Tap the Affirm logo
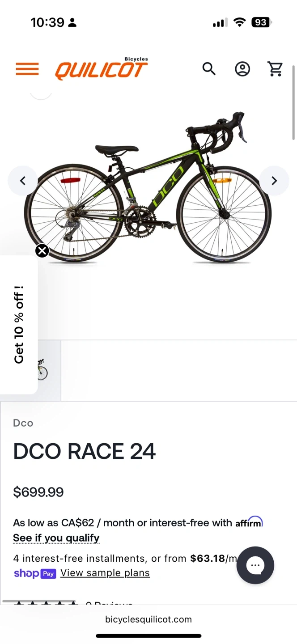297x644 pixels. [249, 522]
